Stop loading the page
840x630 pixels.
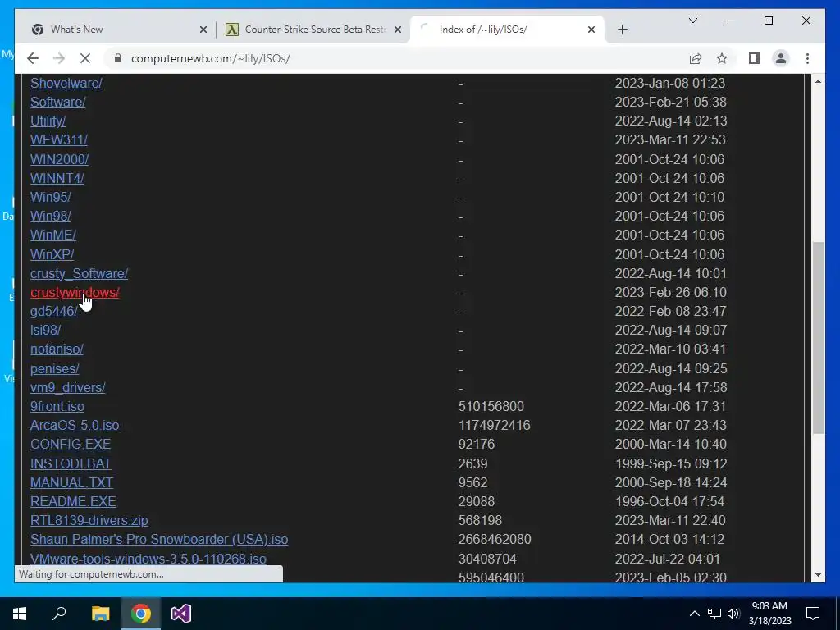point(85,58)
